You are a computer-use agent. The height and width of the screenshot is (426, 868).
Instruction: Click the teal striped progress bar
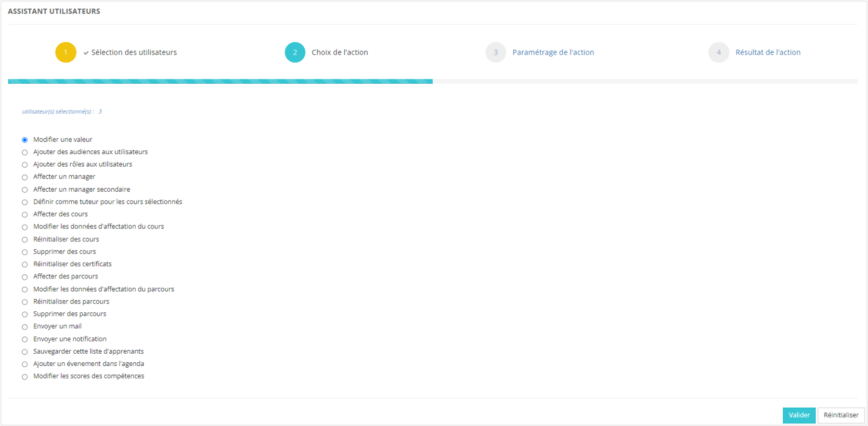tap(220, 81)
